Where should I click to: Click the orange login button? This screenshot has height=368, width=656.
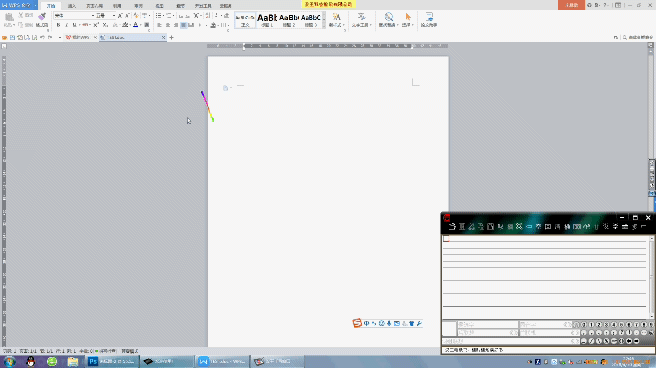[571, 5]
